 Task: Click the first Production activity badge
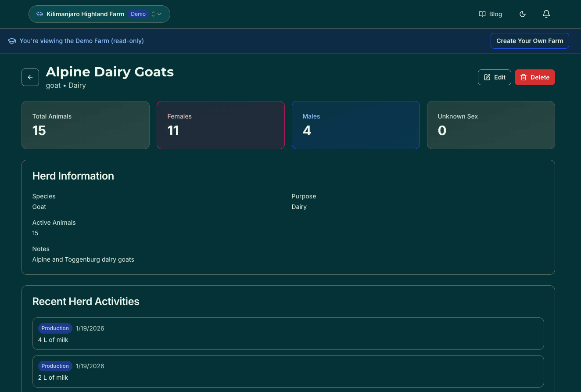point(55,328)
